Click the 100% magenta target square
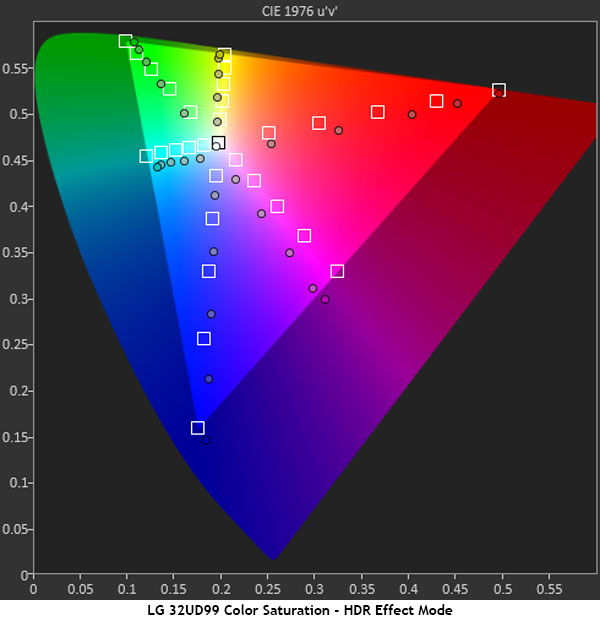 pyautogui.click(x=337, y=271)
